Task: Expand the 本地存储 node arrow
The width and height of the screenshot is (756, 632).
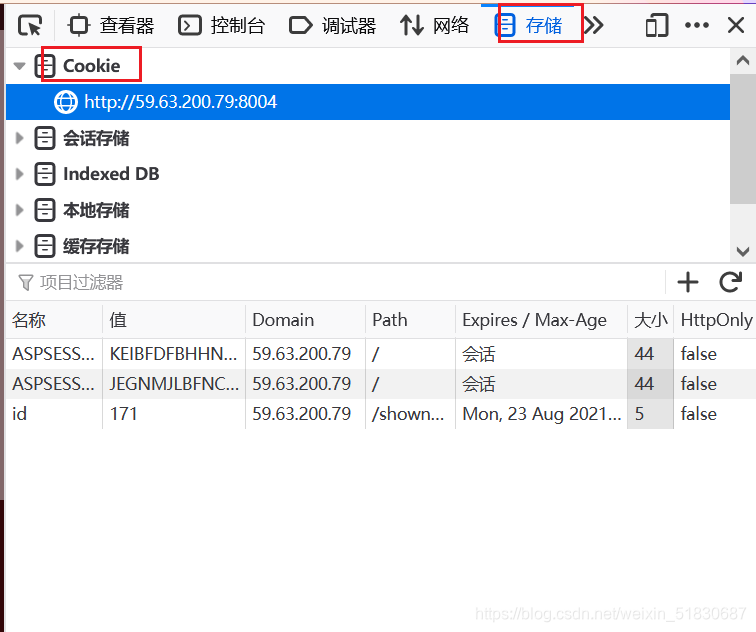Action: coord(19,210)
